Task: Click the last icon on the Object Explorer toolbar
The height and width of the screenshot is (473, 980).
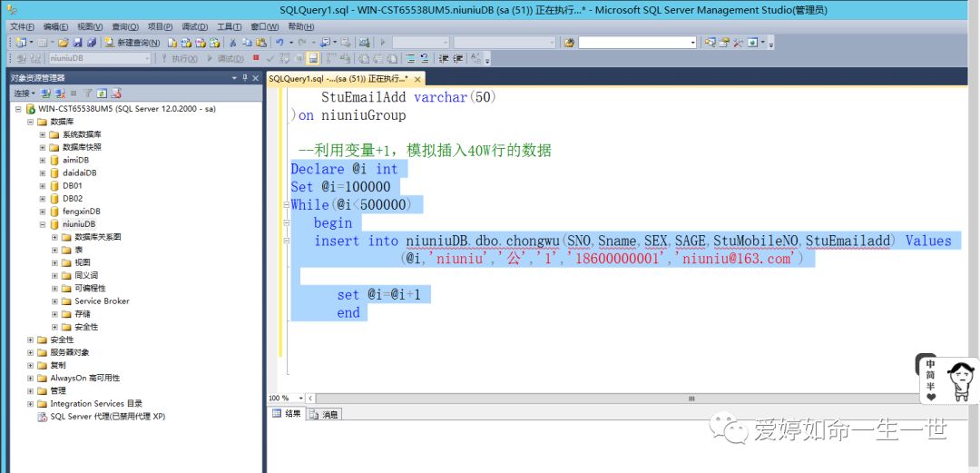Action: coord(116,94)
